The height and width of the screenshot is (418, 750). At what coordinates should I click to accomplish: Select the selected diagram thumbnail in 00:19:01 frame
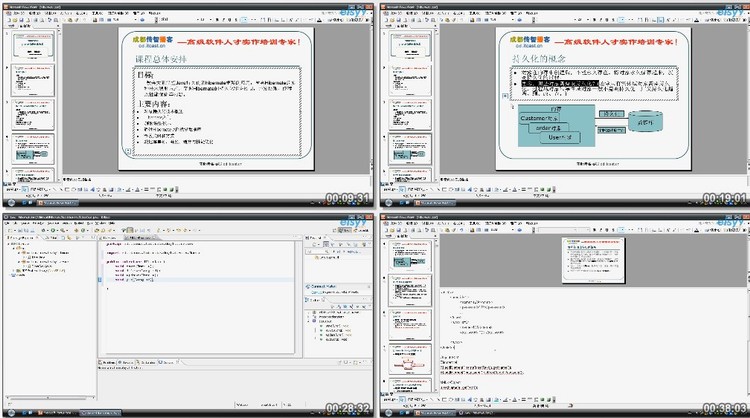point(410,149)
